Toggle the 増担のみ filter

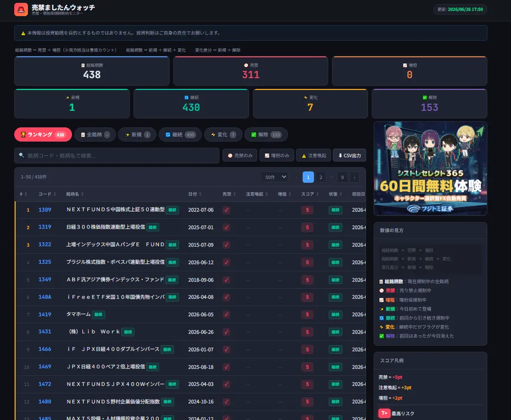tap(277, 155)
